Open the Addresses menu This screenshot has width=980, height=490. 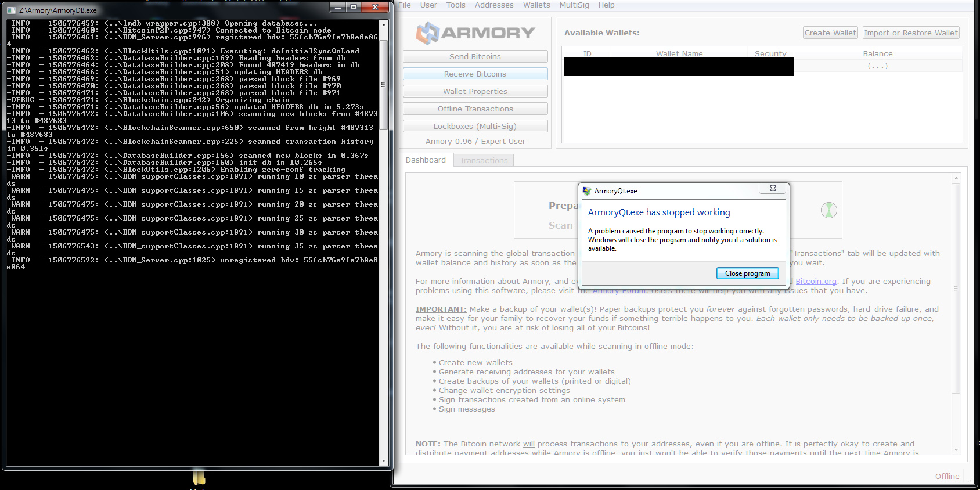click(x=494, y=5)
